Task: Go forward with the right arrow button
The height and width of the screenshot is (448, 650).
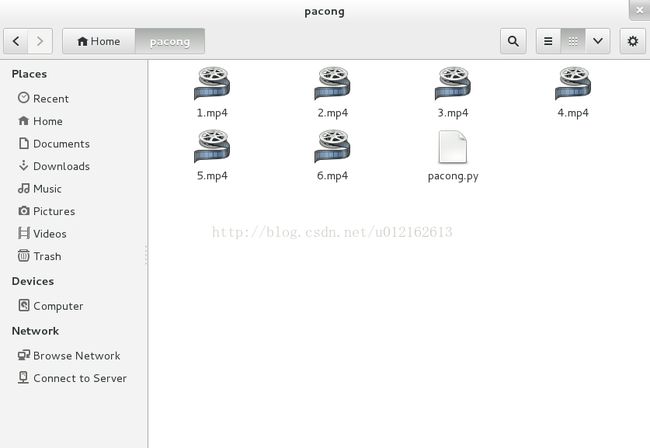Action: coord(40,41)
